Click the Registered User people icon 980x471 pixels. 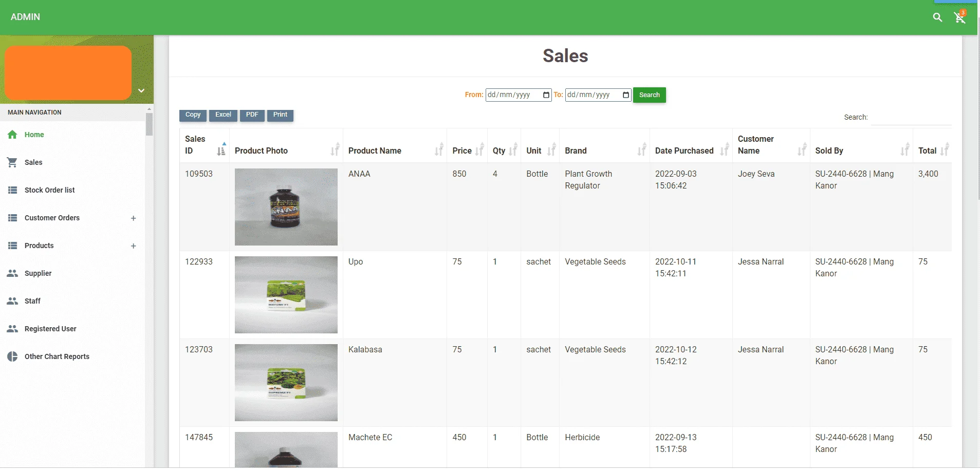(12, 329)
